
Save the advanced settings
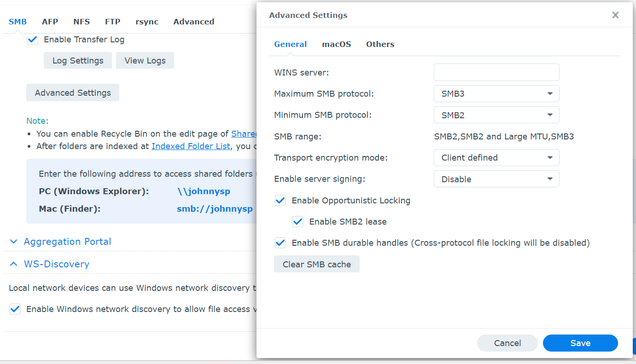pos(580,343)
